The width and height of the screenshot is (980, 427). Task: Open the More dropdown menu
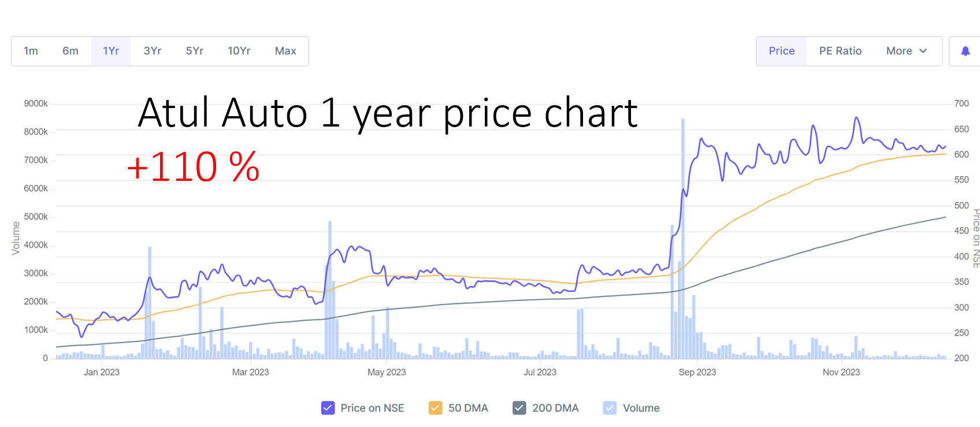point(906,51)
